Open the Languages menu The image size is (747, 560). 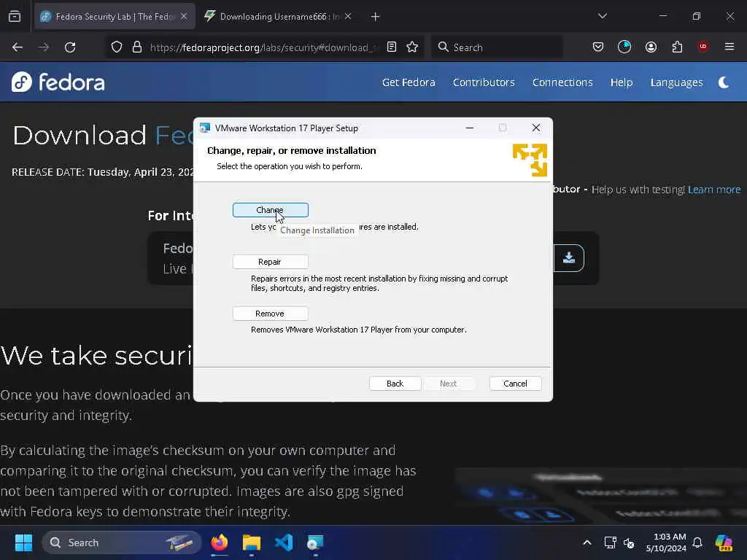tap(676, 82)
